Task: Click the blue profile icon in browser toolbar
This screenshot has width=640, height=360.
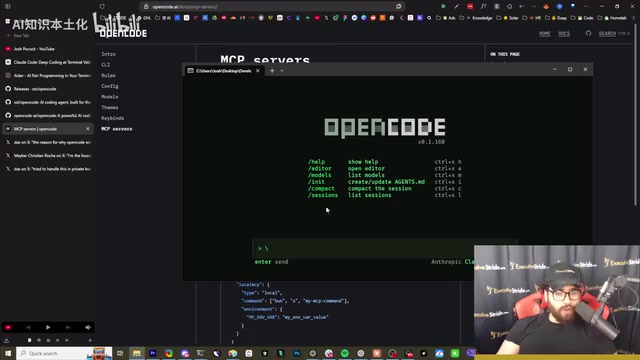Action: pos(560,6)
